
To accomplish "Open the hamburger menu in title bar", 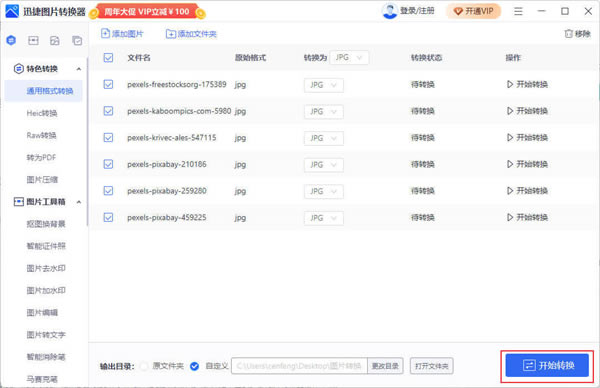I will (518, 11).
